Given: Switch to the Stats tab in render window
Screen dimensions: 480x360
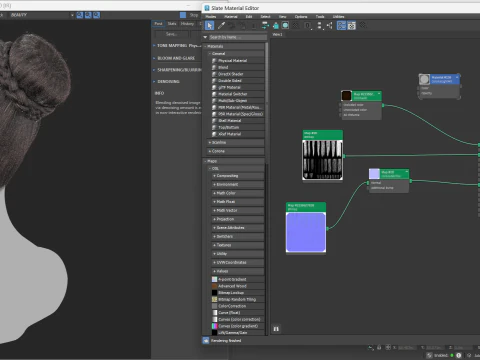Looking at the screenshot, I should 172,24.
